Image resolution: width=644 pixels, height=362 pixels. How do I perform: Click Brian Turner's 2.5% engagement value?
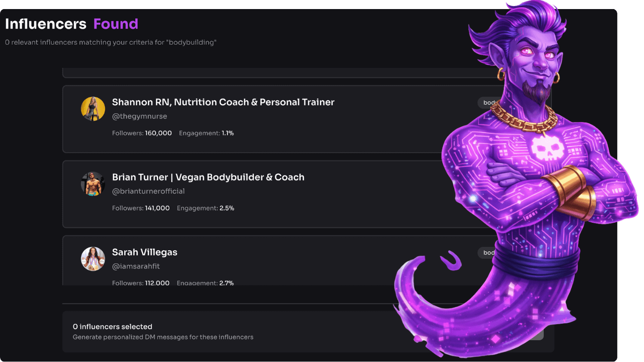click(227, 208)
